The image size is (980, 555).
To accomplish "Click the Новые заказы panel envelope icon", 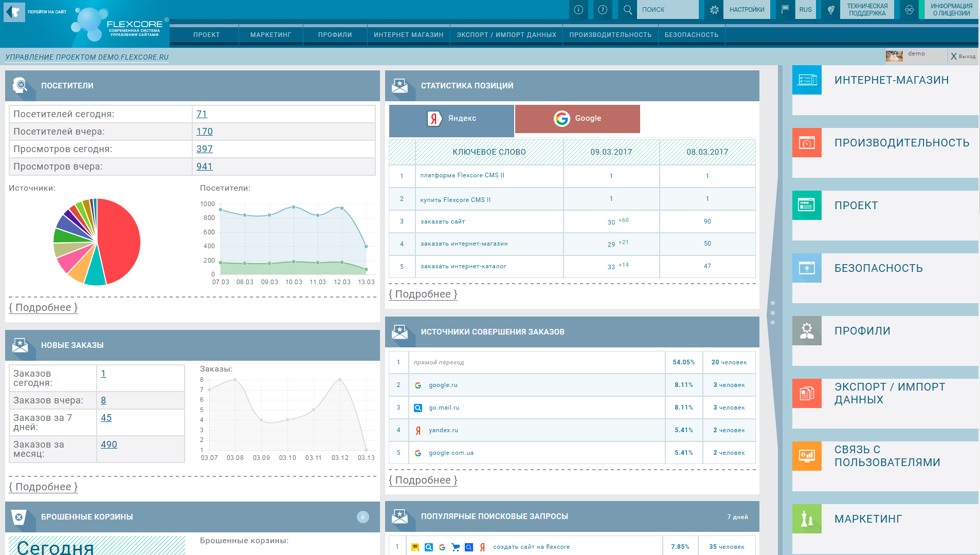I will [x=20, y=345].
